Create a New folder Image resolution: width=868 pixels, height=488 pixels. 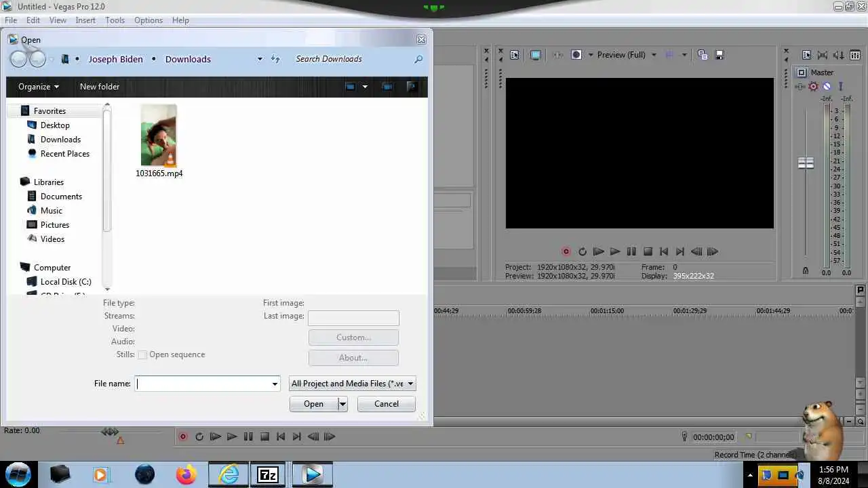100,87
